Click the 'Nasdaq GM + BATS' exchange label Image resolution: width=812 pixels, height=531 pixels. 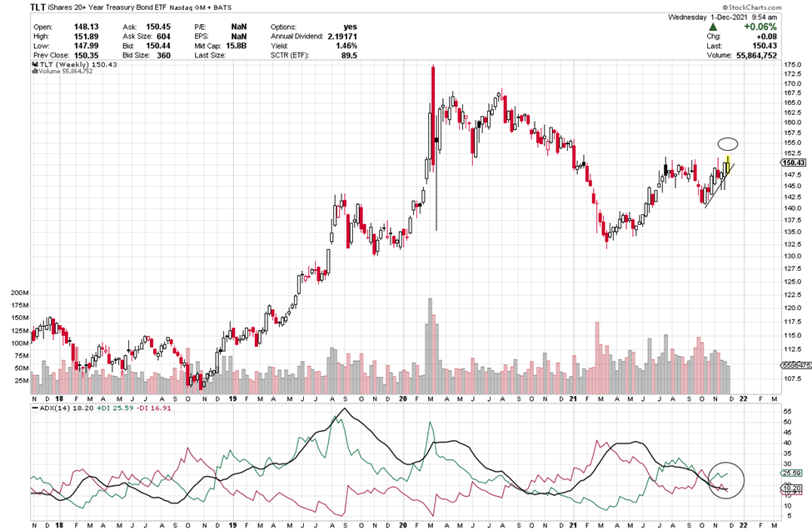(201, 8)
